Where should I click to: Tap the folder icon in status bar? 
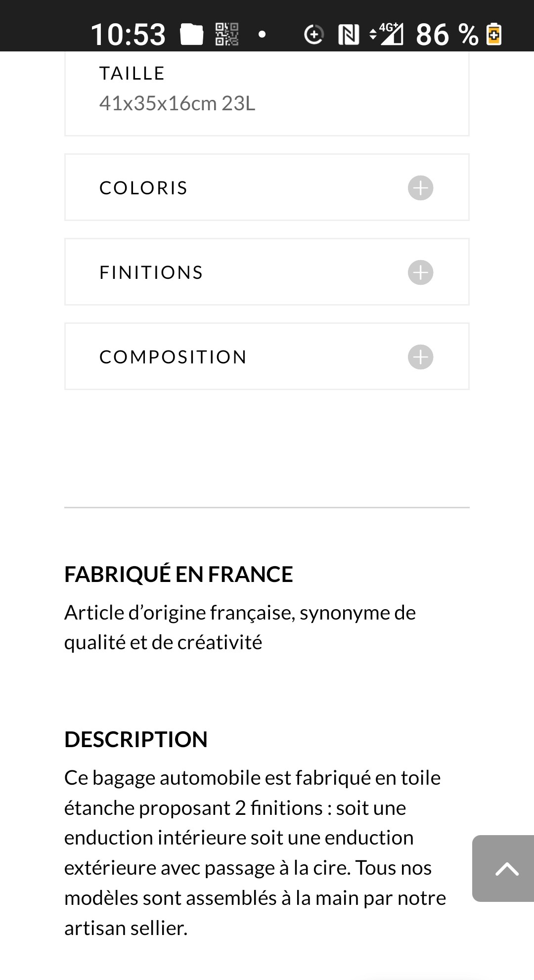(192, 35)
